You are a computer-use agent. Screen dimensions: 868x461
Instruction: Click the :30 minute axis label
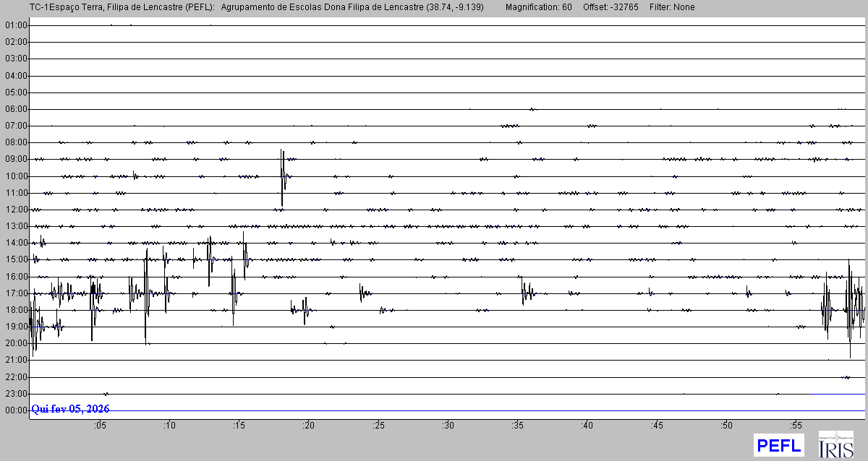point(448,425)
